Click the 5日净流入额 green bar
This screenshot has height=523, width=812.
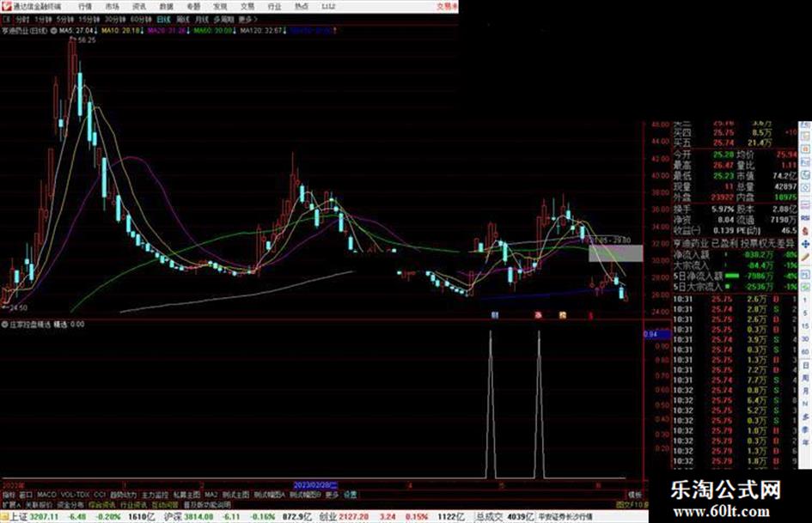[732, 276]
